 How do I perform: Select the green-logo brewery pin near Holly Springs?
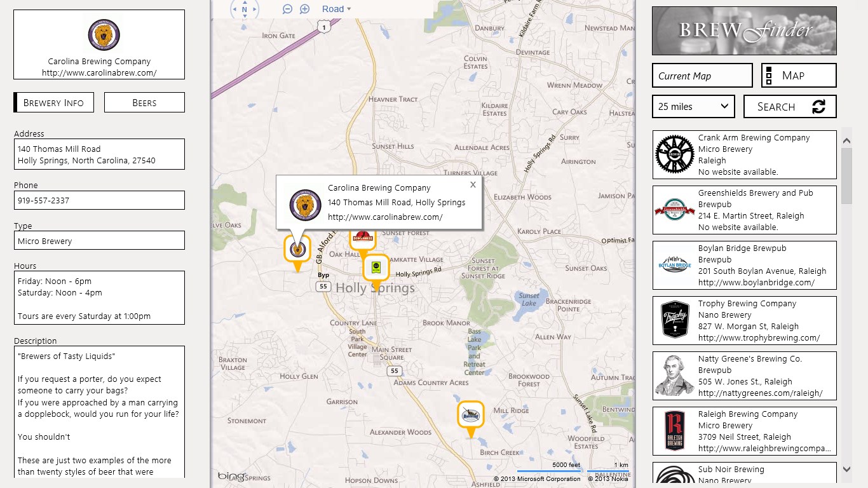(376, 268)
